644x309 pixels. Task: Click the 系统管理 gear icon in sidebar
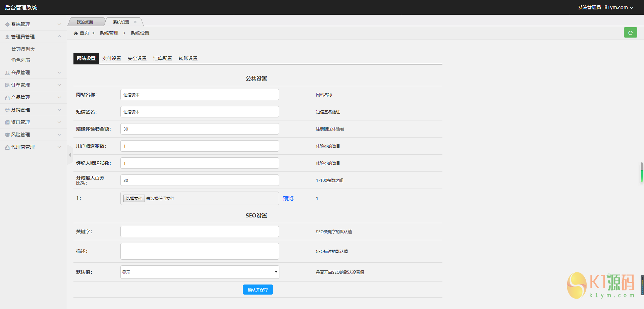7,24
